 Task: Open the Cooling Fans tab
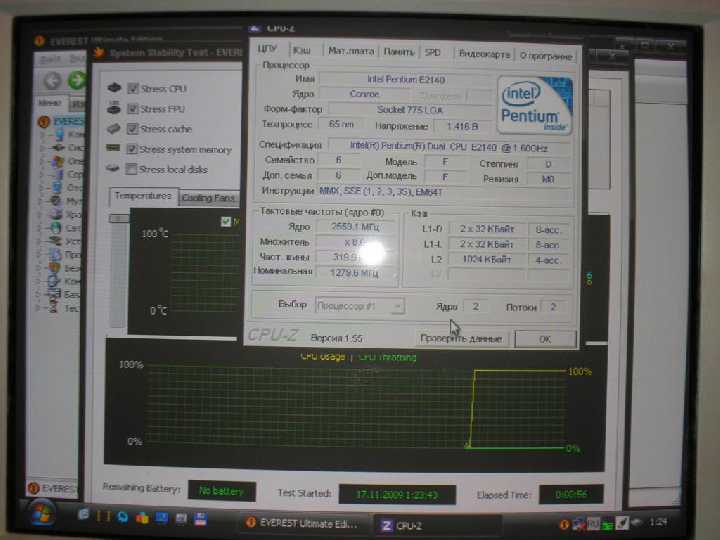point(208,198)
